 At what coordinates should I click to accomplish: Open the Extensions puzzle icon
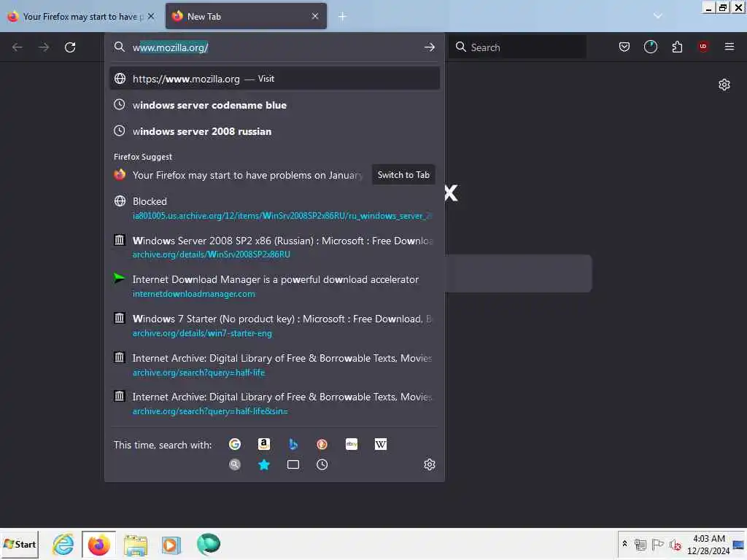[677, 47]
